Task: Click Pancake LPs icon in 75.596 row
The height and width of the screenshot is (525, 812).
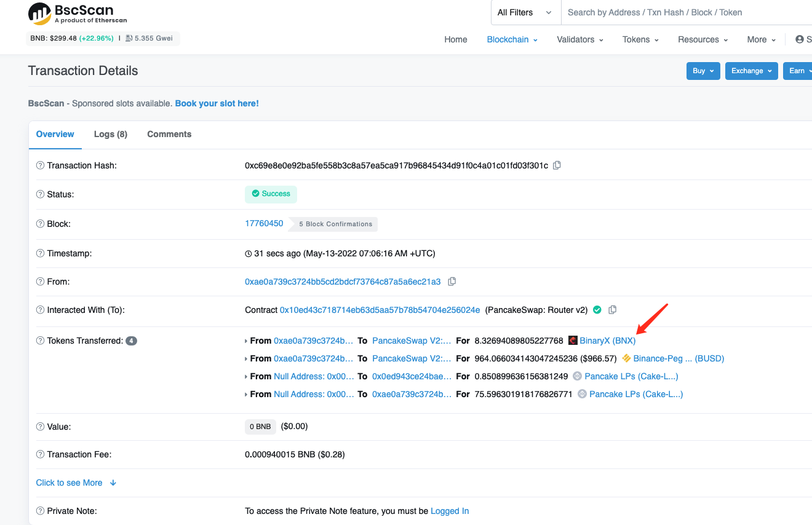Action: coord(582,394)
